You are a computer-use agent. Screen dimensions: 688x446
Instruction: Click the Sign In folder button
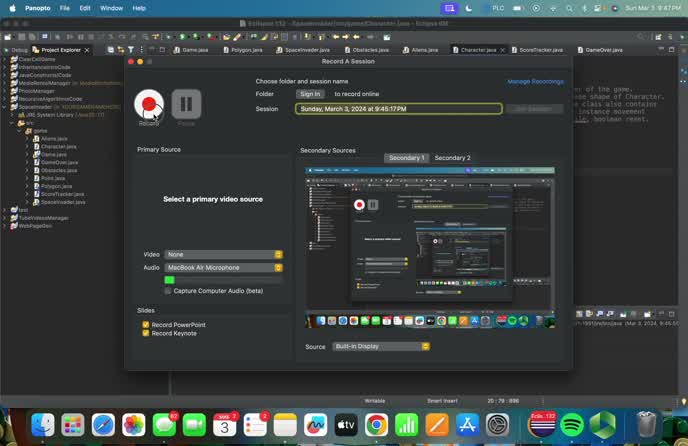pos(310,94)
